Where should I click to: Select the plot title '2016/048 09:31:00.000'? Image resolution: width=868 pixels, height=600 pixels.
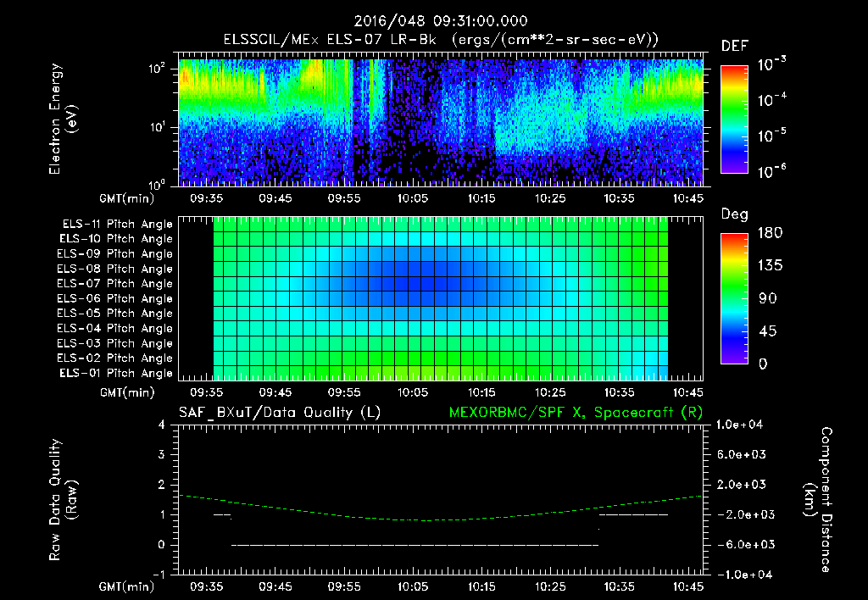pyautogui.click(x=441, y=21)
